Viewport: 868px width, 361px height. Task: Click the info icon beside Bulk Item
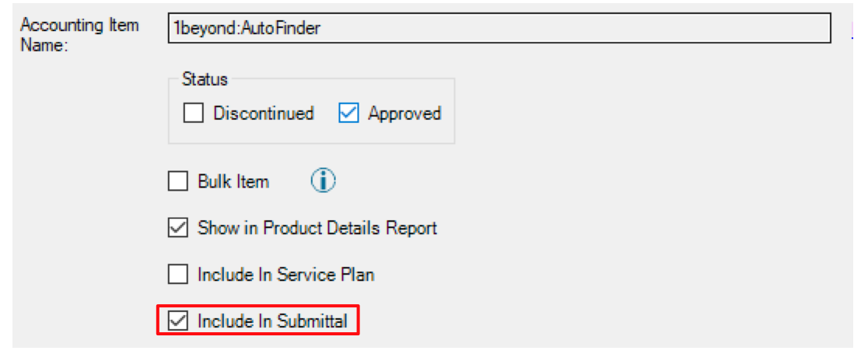pos(324,181)
